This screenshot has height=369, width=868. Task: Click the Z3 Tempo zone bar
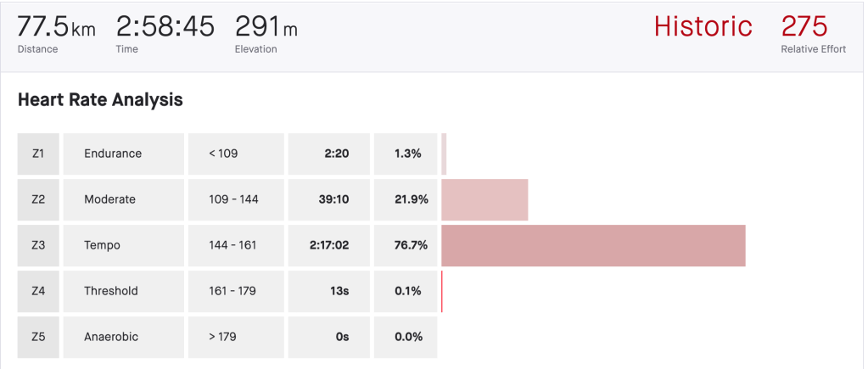593,245
